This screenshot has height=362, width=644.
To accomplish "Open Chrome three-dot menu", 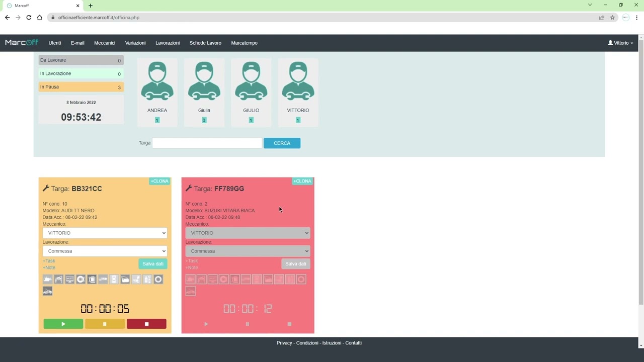I will (637, 17).
